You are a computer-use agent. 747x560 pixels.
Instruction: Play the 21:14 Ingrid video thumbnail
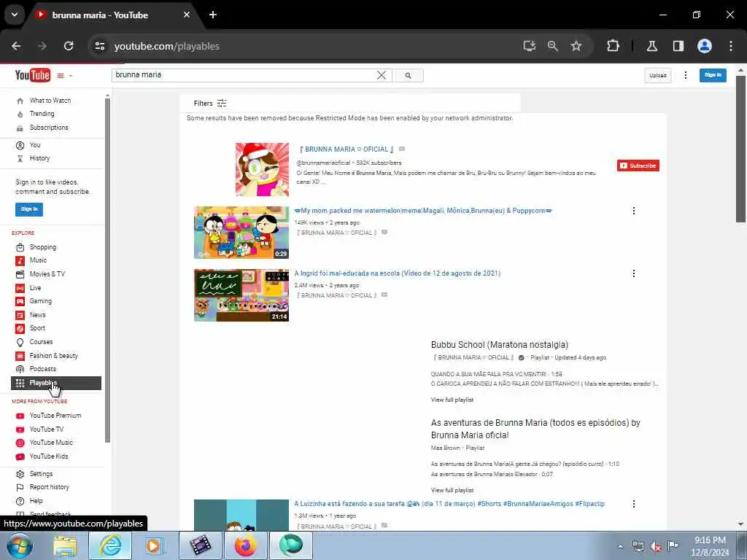click(241, 295)
